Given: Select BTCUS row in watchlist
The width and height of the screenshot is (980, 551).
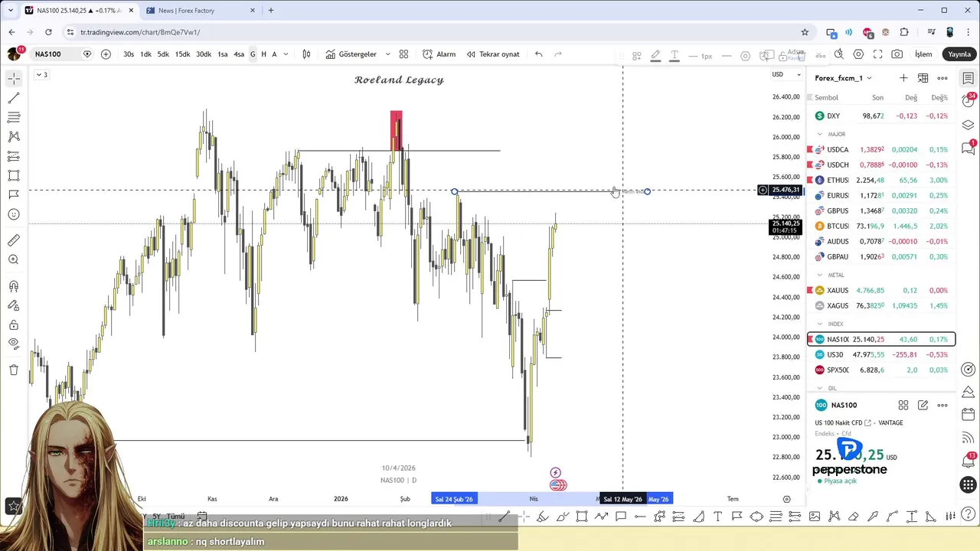Looking at the screenshot, I should click(881, 226).
